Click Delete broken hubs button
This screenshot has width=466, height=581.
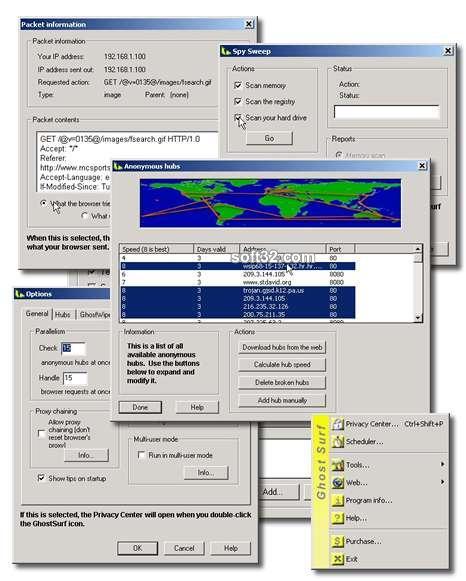282,382
